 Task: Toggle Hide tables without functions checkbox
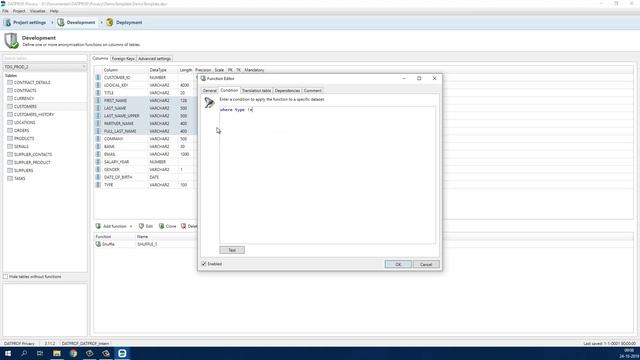5,277
